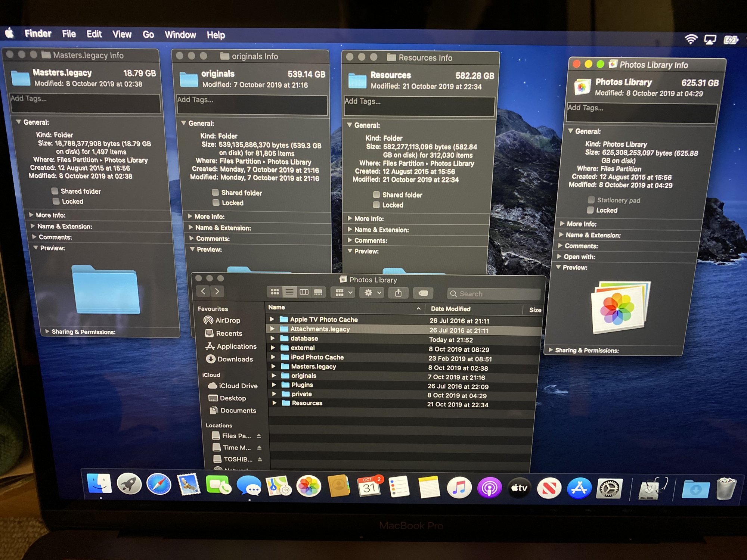Open Calendar from the Dock

[369, 486]
